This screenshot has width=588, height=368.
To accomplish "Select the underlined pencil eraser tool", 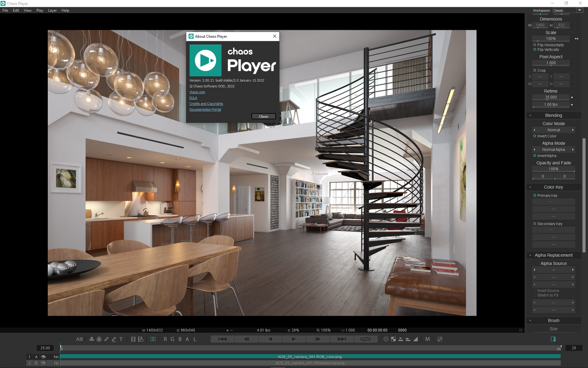I will tap(114, 339).
